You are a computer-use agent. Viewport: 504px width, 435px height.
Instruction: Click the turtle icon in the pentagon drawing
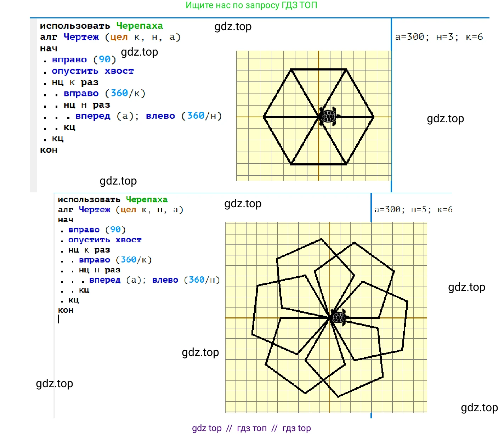[x=339, y=317]
